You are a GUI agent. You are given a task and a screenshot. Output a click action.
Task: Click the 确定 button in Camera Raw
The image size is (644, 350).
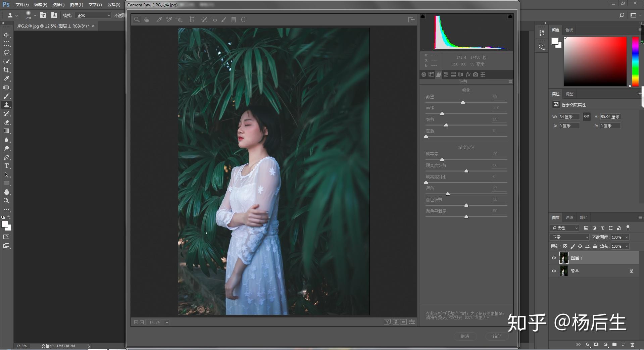click(497, 336)
